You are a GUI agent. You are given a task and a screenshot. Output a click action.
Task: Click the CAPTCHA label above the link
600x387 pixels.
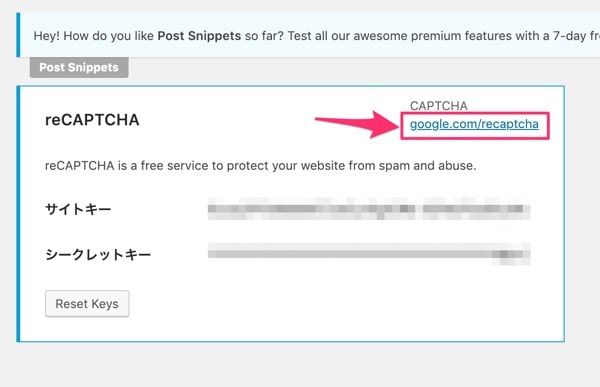coord(439,106)
